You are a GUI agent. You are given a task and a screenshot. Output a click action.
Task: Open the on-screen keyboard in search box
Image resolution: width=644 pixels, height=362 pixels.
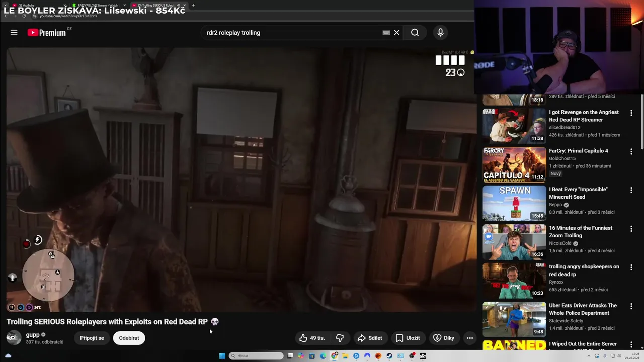(x=386, y=33)
